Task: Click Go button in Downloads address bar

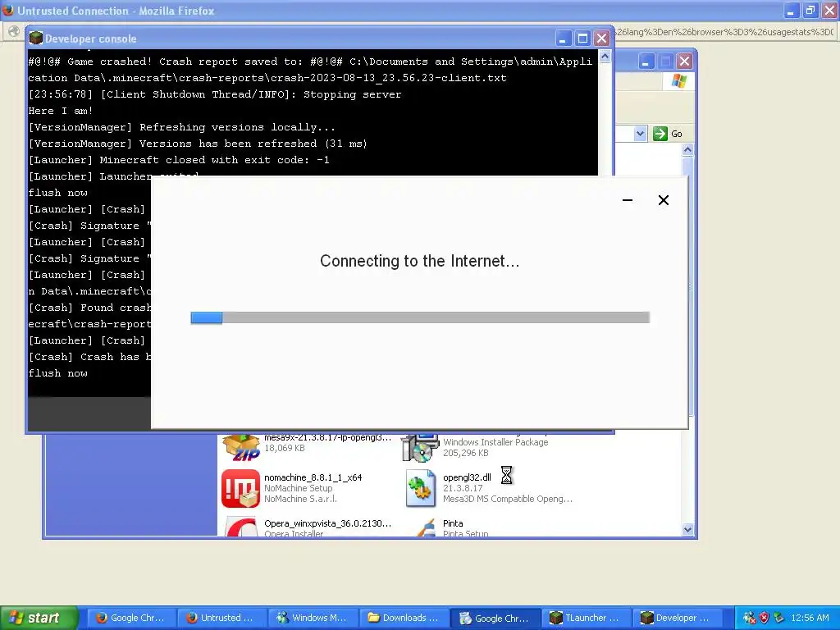Action: click(x=668, y=134)
